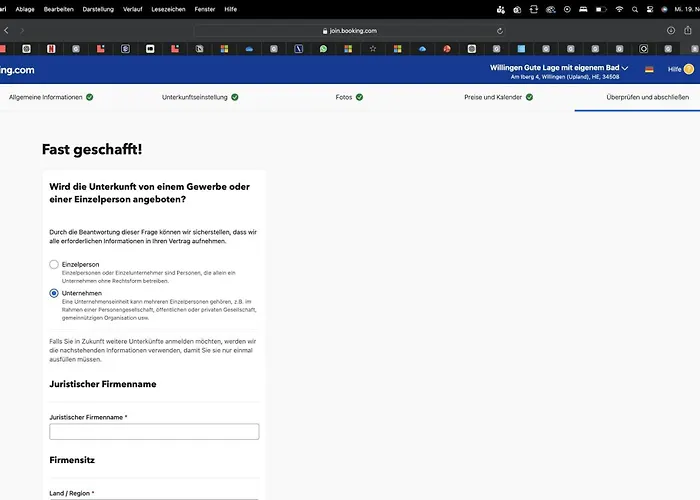Click the macOS Wi-Fi status icon
The image size is (700, 500).
(x=619, y=9)
